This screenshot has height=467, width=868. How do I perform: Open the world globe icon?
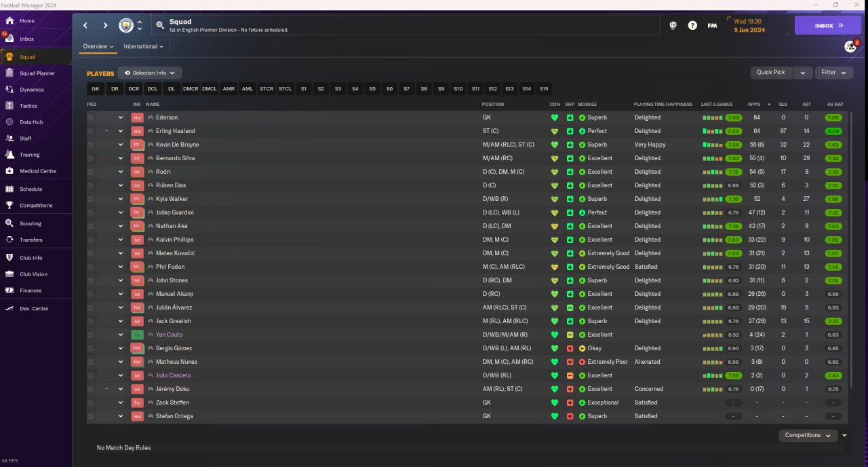[x=673, y=25]
